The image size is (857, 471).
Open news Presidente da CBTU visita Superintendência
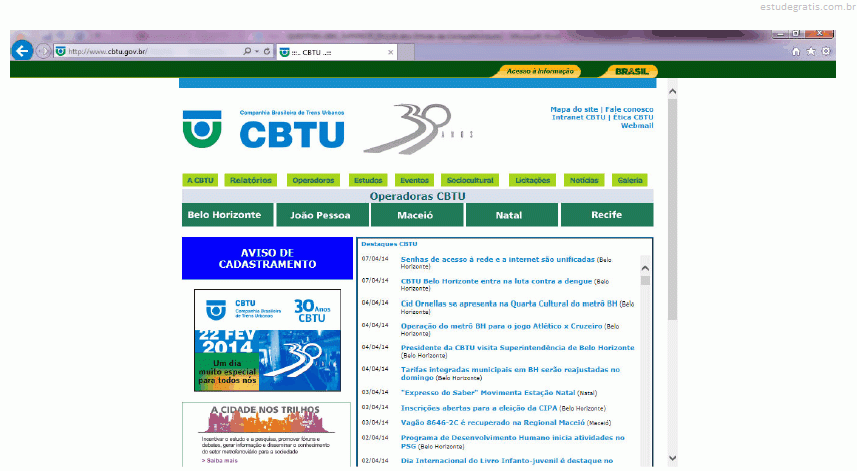click(x=518, y=348)
